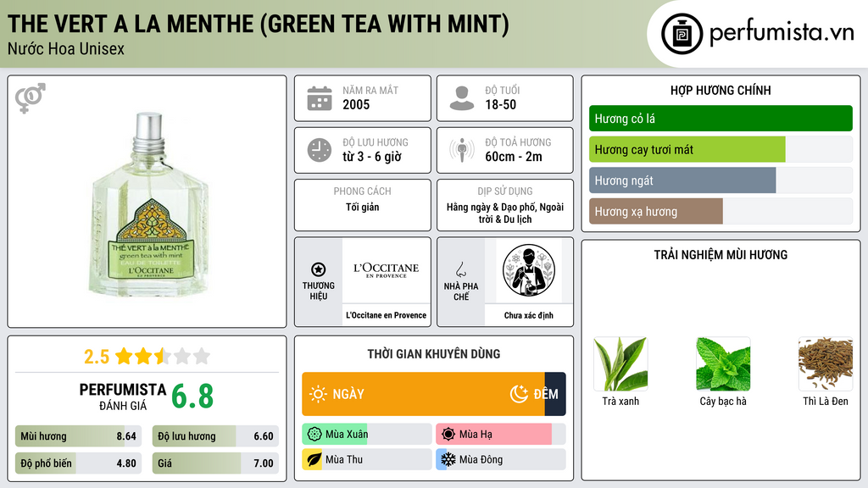Open the green tea Trà xanh note image

[x=620, y=364]
